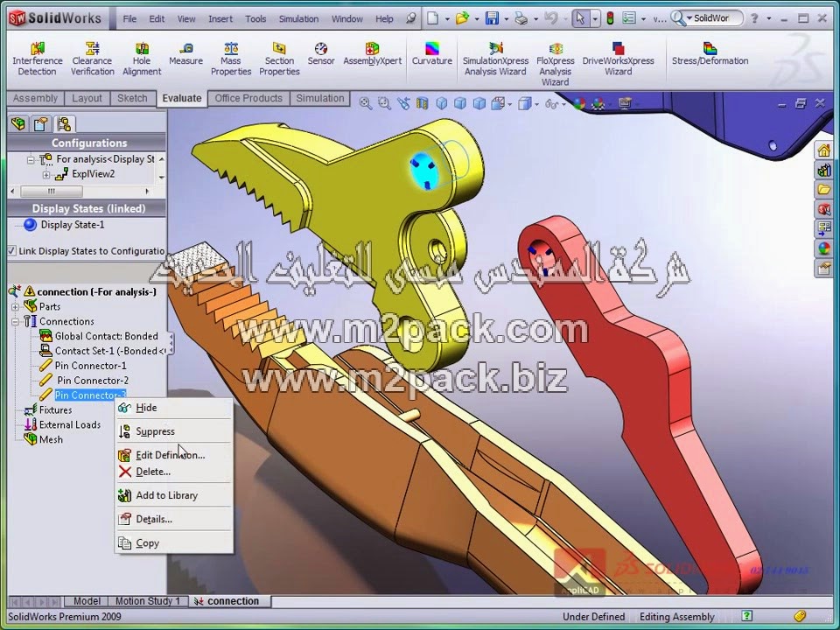Image resolution: width=840 pixels, height=630 pixels.
Task: Choose Suppress from context menu
Action: (174, 431)
